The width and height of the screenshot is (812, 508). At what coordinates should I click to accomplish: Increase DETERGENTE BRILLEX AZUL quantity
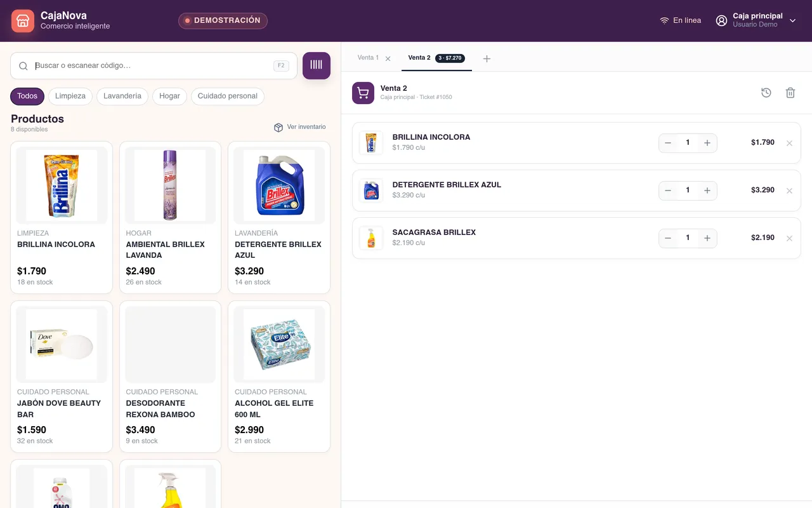[707, 190]
